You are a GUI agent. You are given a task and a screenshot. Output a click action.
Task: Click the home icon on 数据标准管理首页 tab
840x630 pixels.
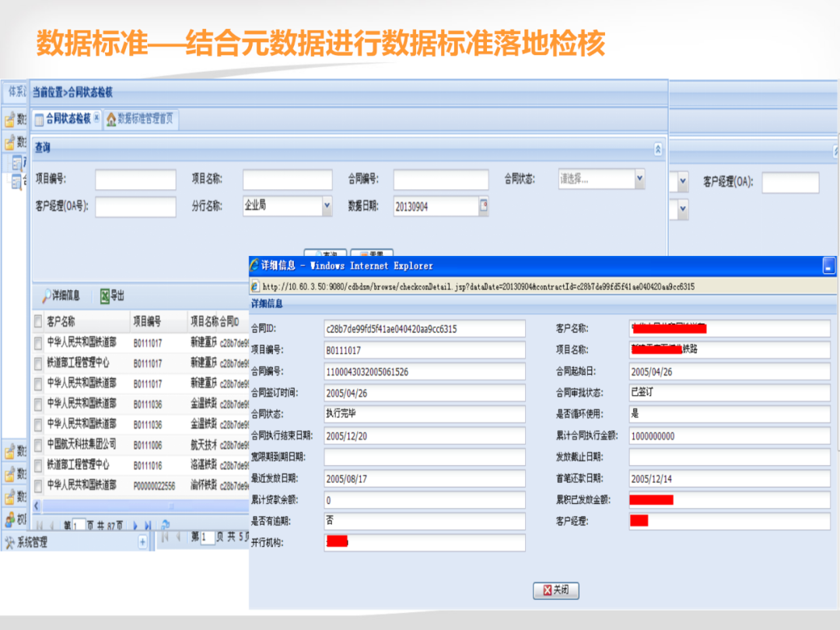click(111, 120)
